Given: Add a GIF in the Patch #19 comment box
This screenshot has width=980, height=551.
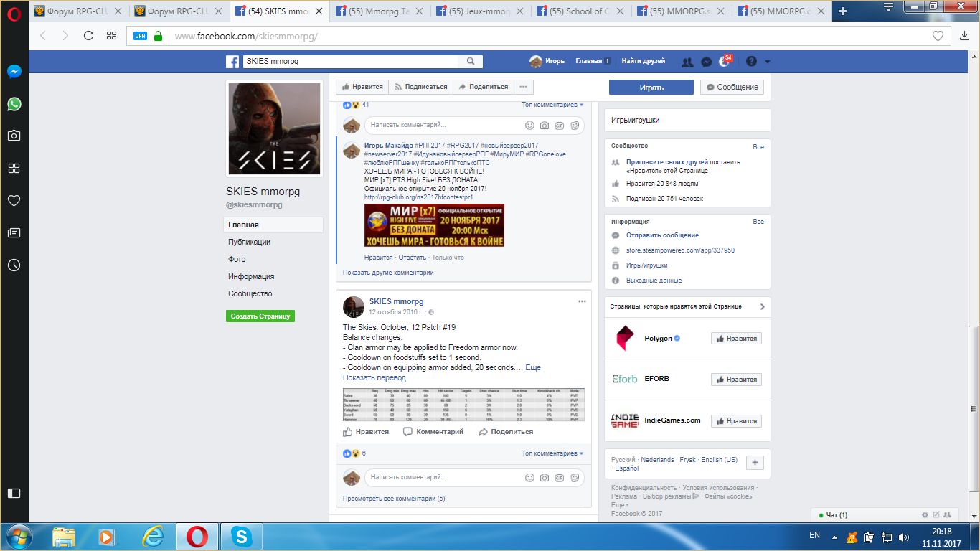Looking at the screenshot, I should tap(560, 477).
